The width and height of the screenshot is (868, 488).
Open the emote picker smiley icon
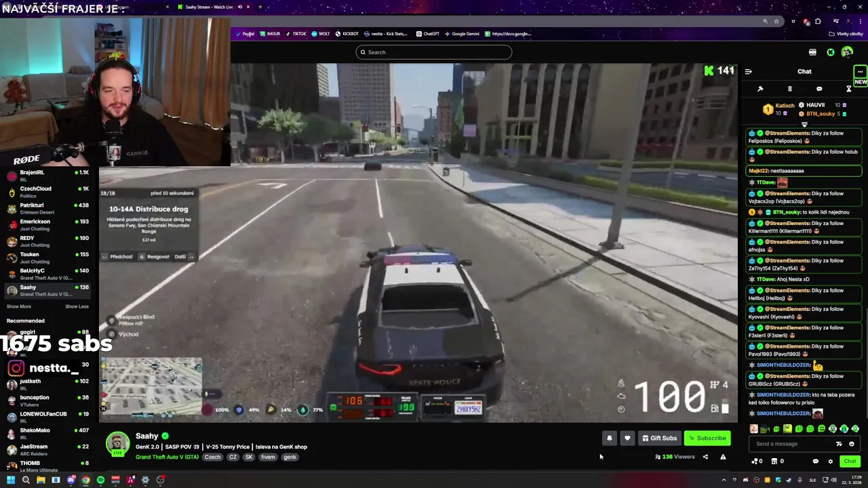(x=852, y=444)
